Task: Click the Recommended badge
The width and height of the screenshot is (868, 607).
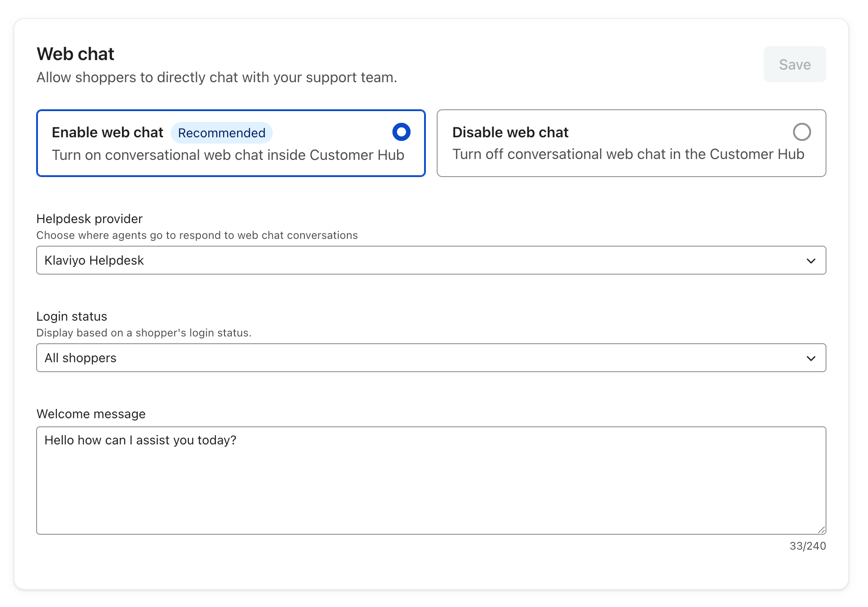Action: (221, 133)
